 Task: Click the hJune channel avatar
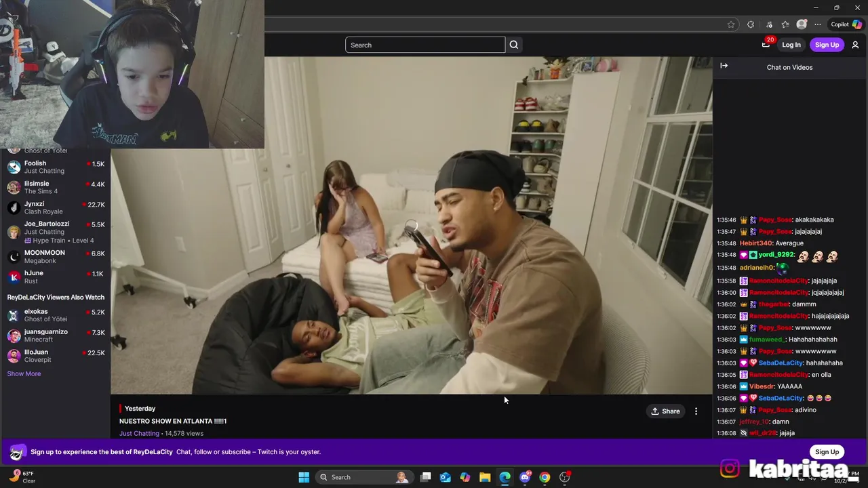[14, 277]
